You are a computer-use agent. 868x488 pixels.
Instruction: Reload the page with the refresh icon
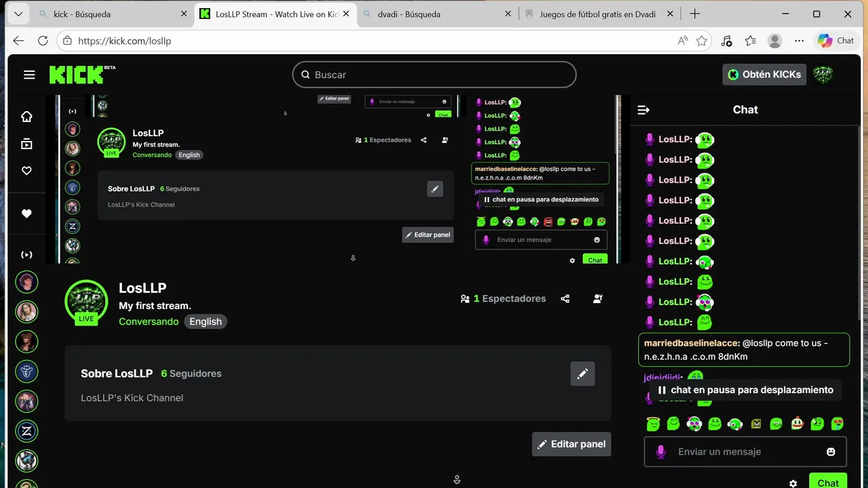pos(43,41)
